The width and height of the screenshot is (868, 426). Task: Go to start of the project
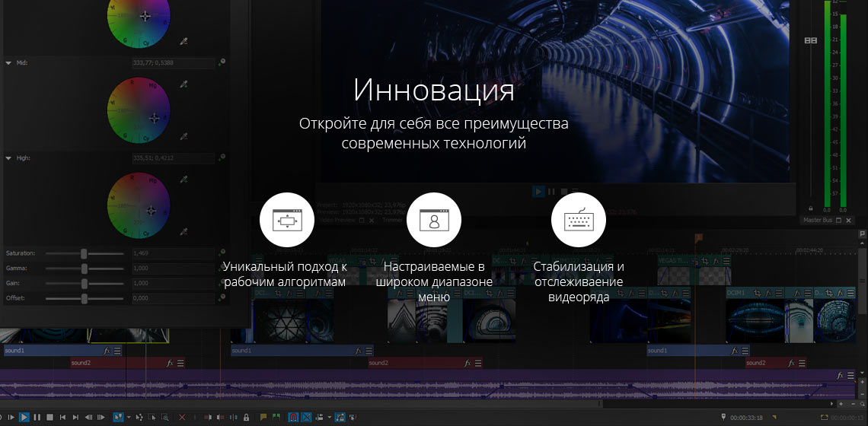pyautogui.click(x=62, y=417)
